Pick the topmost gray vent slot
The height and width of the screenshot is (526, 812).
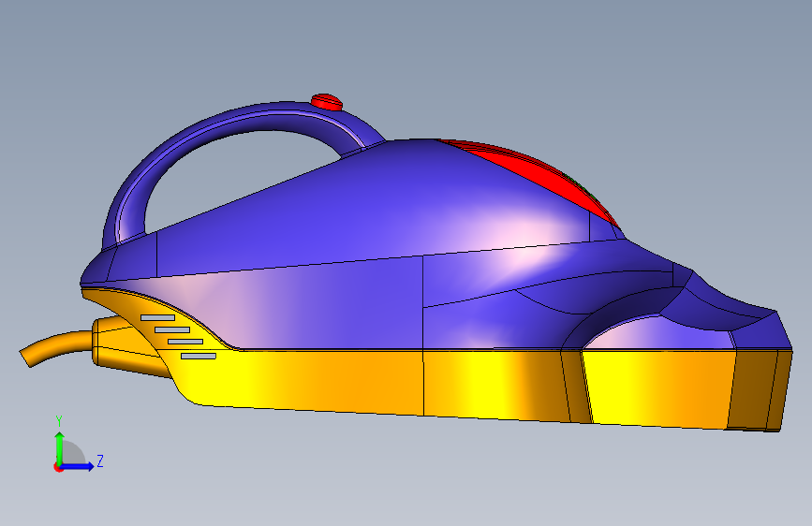[157, 317]
